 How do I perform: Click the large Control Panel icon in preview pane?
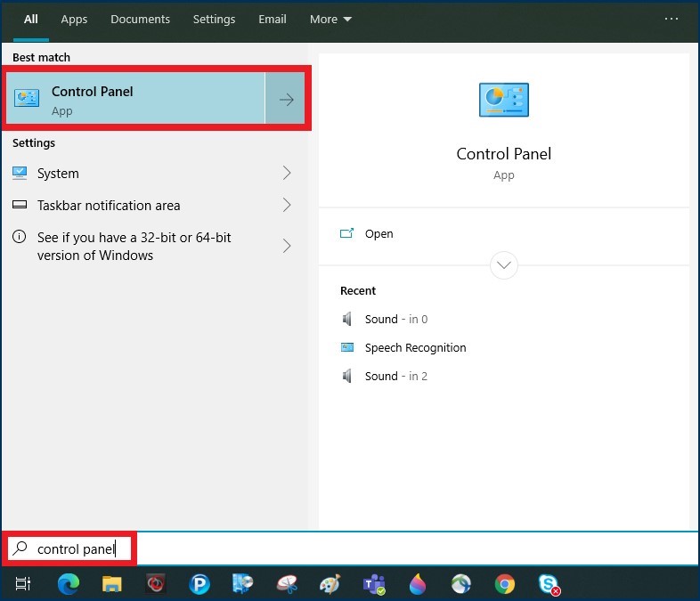pos(503,100)
